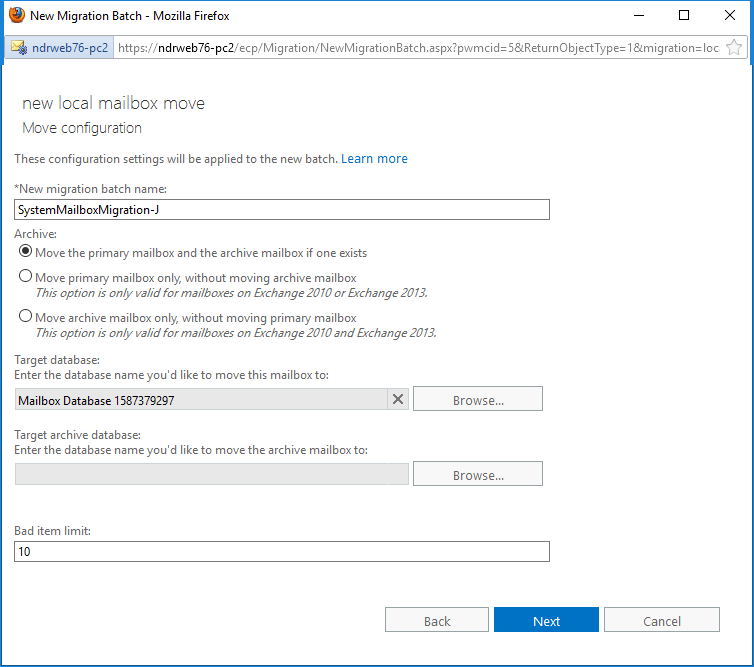Screen dimensions: 754x667
Task: Click the Bad item limit field
Action: pyautogui.click(x=282, y=552)
